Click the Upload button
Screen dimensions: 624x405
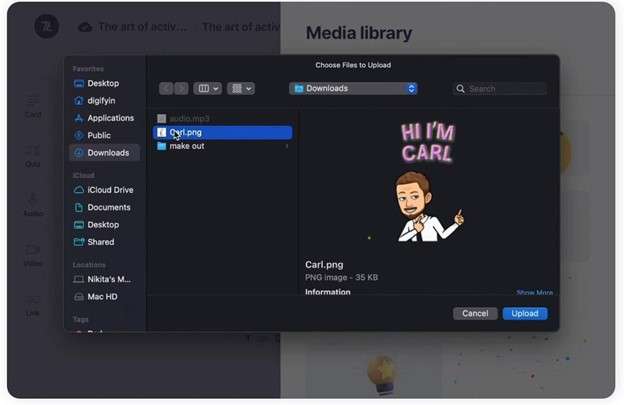click(x=525, y=313)
